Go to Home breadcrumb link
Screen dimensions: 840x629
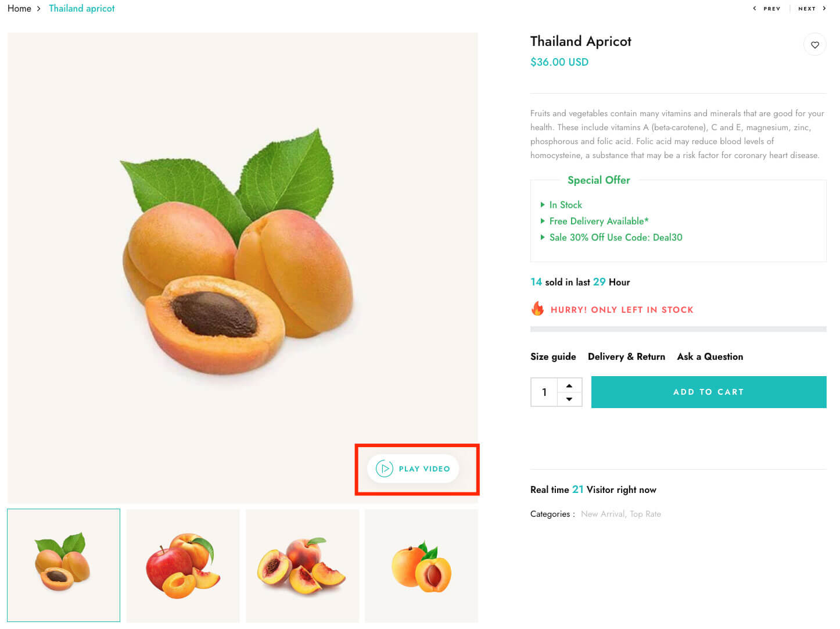(19, 9)
